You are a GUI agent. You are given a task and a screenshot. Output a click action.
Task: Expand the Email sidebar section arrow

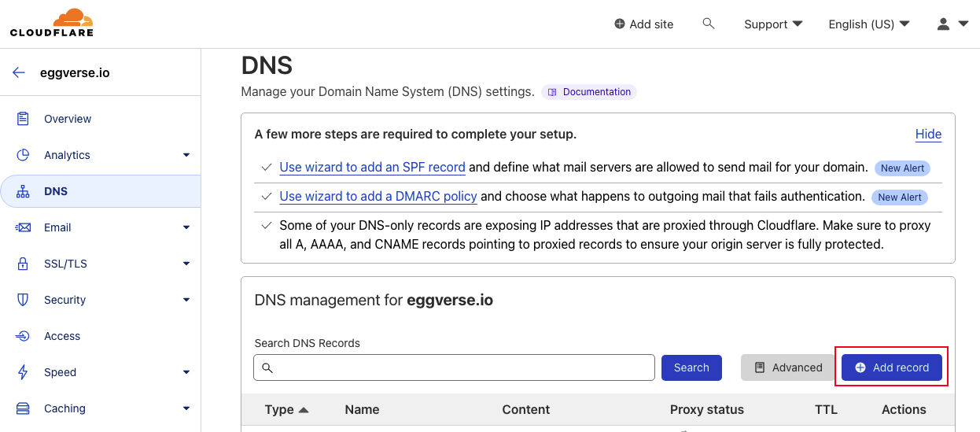pos(186,227)
